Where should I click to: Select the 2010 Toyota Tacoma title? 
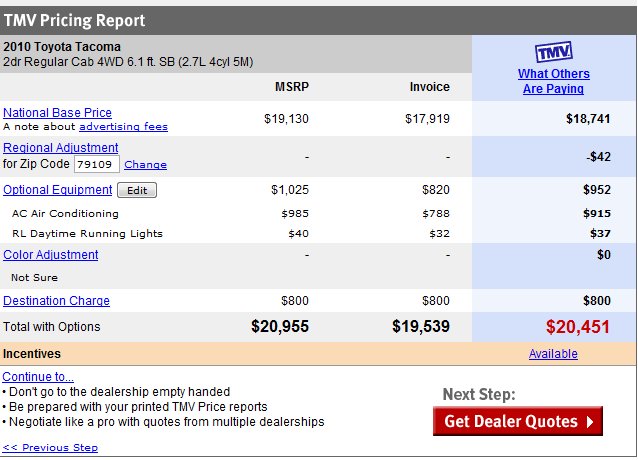point(62,47)
